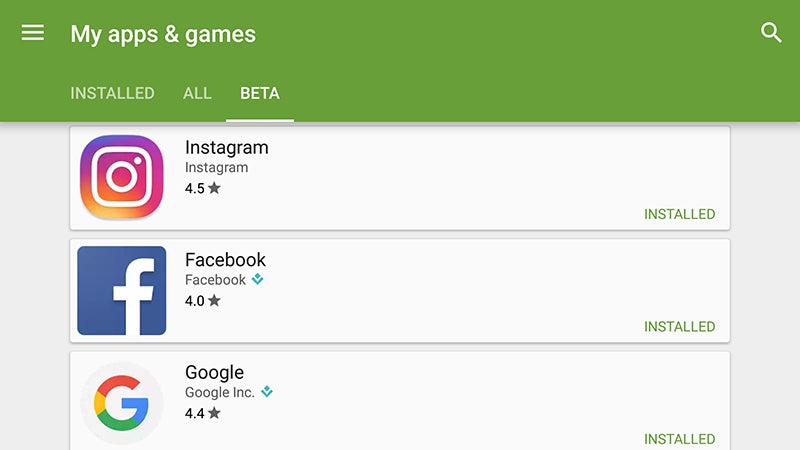
Task: Click INSTALLED label on Google card
Action: point(680,439)
